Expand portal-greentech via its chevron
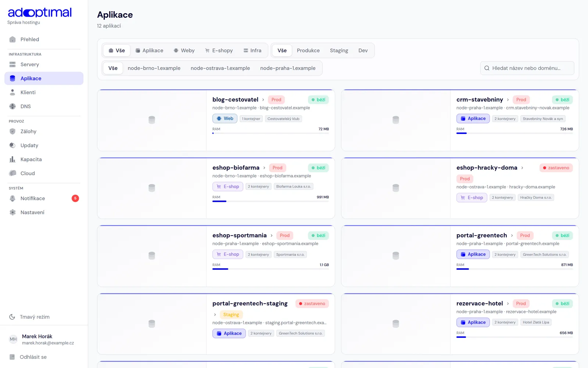The height and width of the screenshot is (368, 588). pos(512,236)
